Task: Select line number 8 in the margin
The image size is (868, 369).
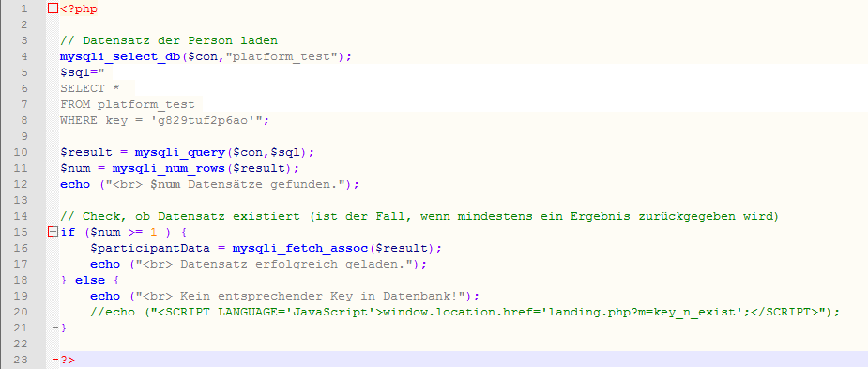Action: pos(23,120)
